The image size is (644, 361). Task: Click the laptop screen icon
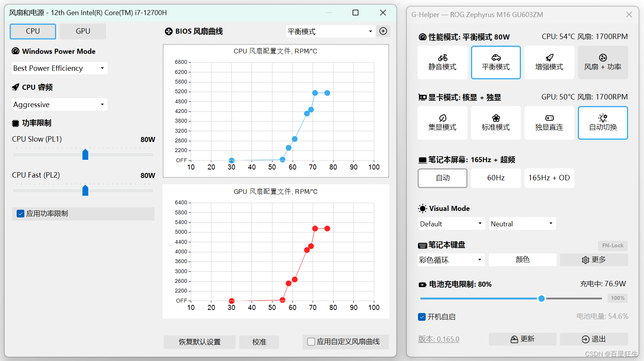point(423,160)
